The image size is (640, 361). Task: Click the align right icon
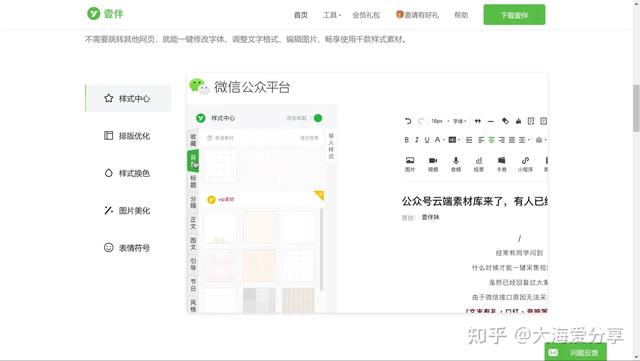click(502, 140)
